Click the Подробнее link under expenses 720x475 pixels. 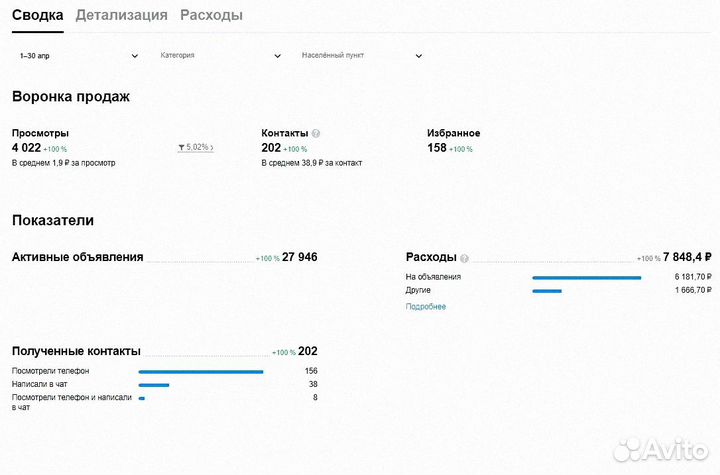426,307
